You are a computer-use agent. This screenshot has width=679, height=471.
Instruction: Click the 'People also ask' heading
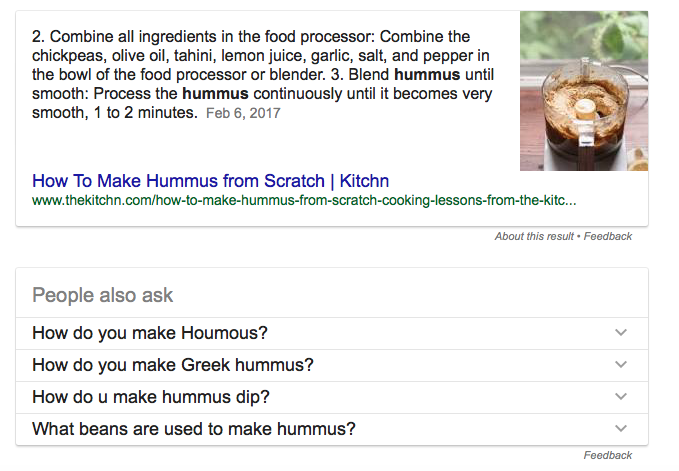[x=103, y=295]
